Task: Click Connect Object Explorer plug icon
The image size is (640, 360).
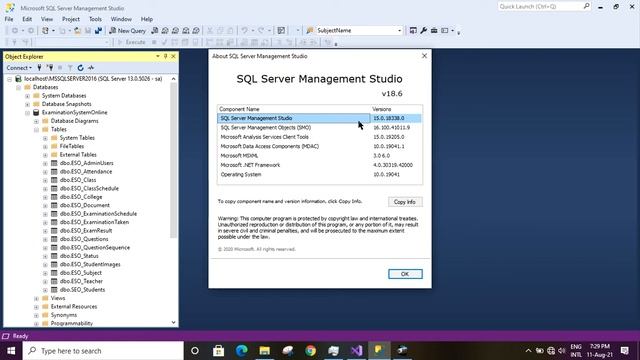Action: pos(39,68)
